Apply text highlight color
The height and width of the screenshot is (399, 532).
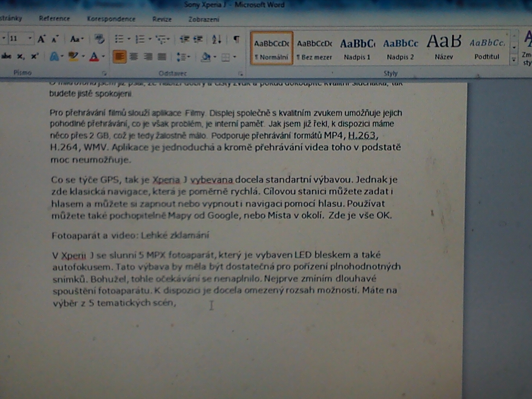point(73,57)
